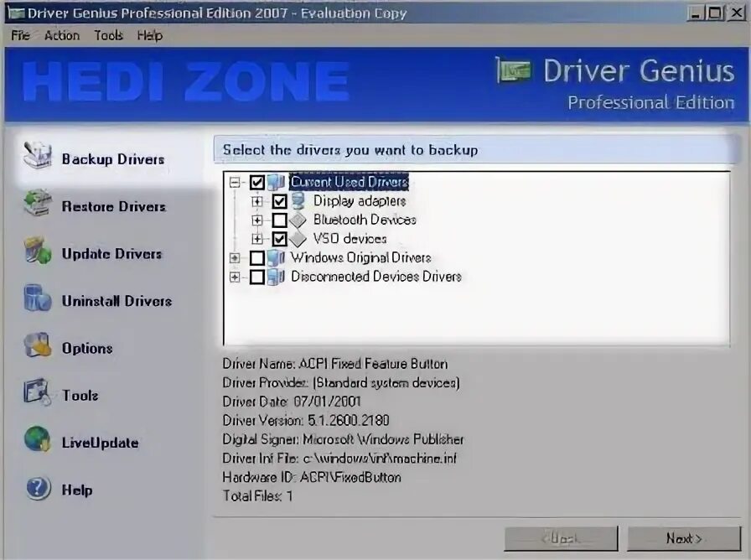Select the Update Drivers label
The image size is (751, 560).
coord(112,254)
